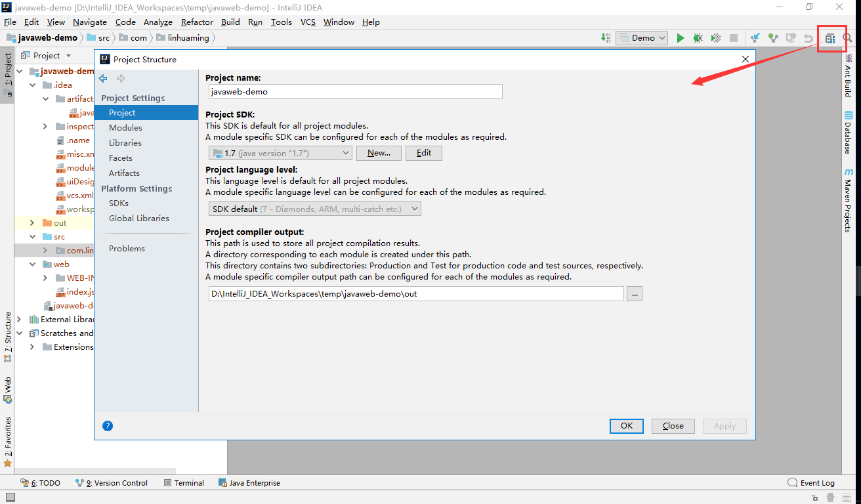This screenshot has height=504, width=861.
Task: Collapse Scratches and Consoles node
Action: tap(19, 333)
